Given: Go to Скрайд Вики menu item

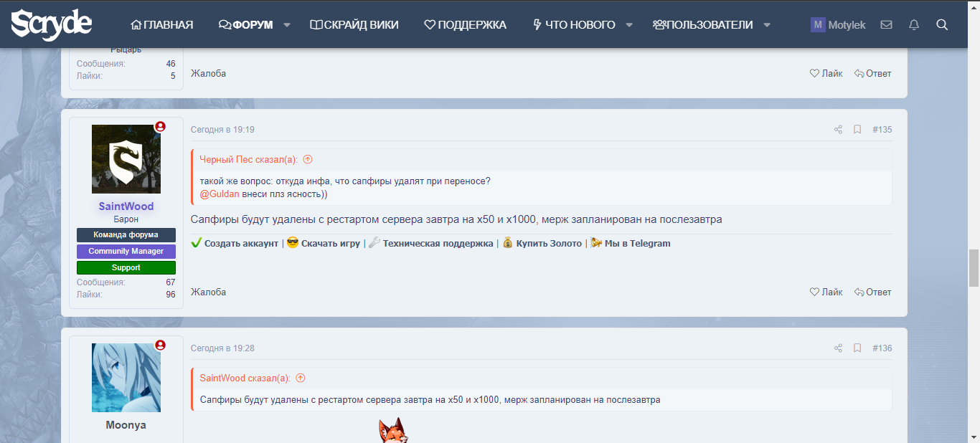Looking at the screenshot, I should click(x=354, y=25).
